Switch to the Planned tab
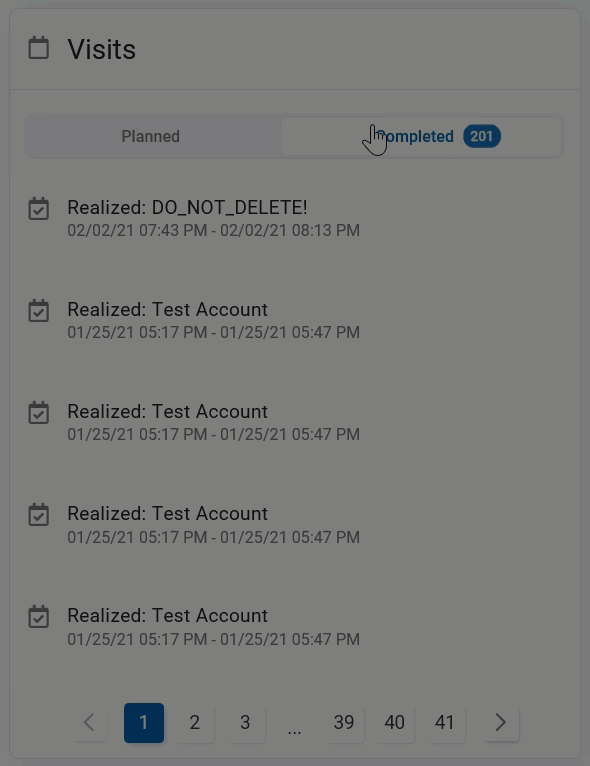Image resolution: width=590 pixels, height=766 pixels. (x=150, y=136)
